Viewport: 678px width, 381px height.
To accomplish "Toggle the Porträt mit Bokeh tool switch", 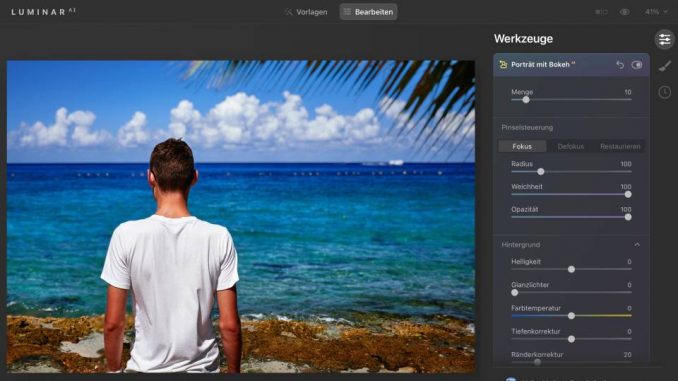I will [636, 65].
